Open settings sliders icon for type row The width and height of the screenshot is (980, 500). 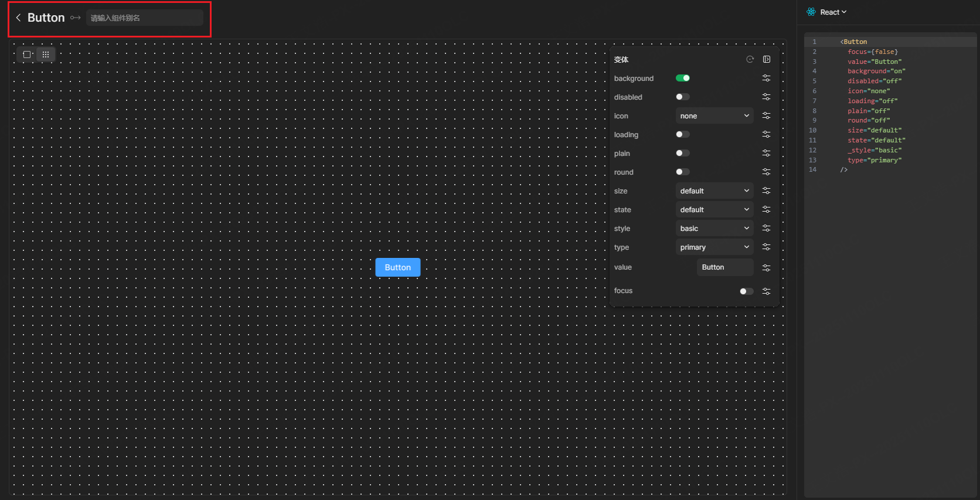point(766,247)
